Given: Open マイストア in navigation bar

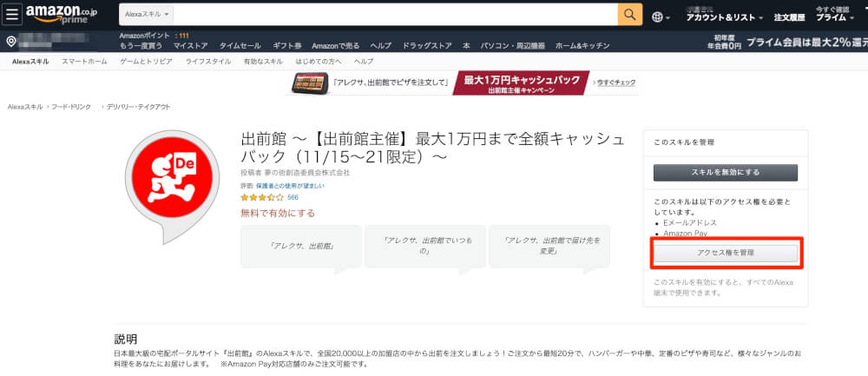Looking at the screenshot, I should tap(190, 45).
